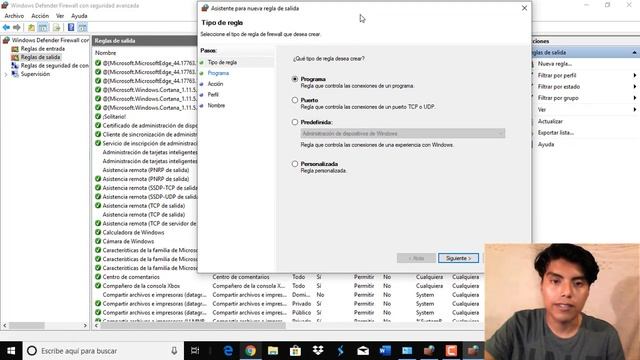Viewport: 640px width, 360px height.
Task: Open the Acción menu in the menu bar
Action: [x=40, y=16]
